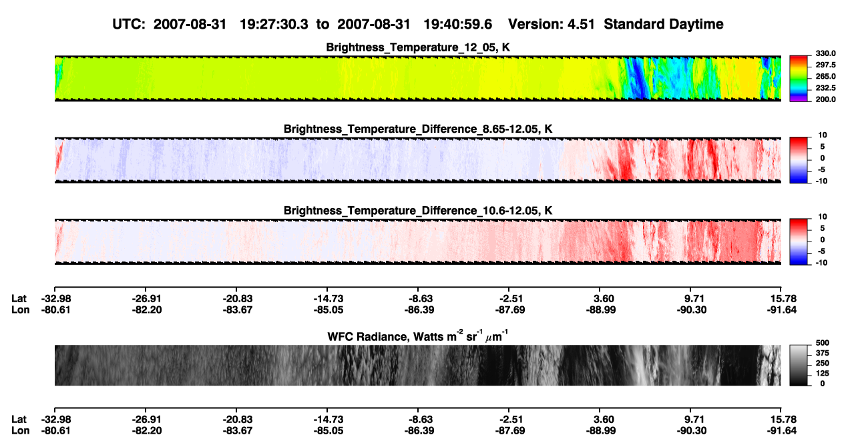Select the grayscale WFC Radiance colorbar
This screenshot has width=868, height=445.
(x=799, y=366)
